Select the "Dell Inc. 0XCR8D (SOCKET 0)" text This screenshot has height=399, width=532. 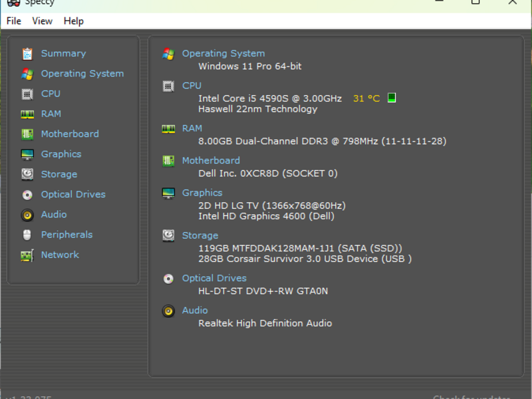(268, 174)
